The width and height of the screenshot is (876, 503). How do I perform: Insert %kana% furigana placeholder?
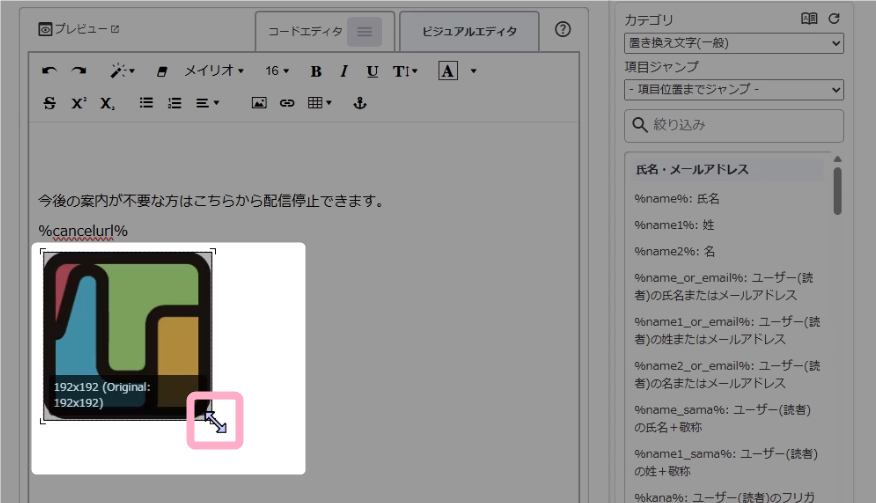click(x=724, y=496)
